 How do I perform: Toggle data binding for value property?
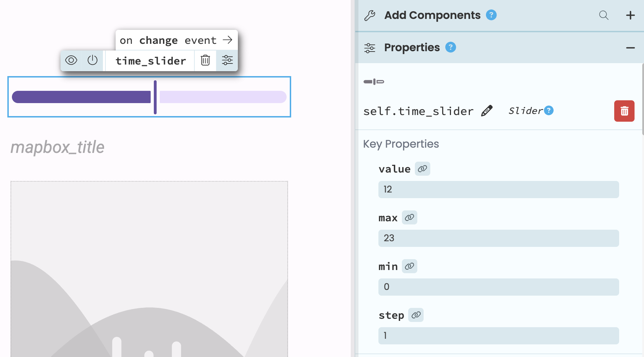click(423, 169)
